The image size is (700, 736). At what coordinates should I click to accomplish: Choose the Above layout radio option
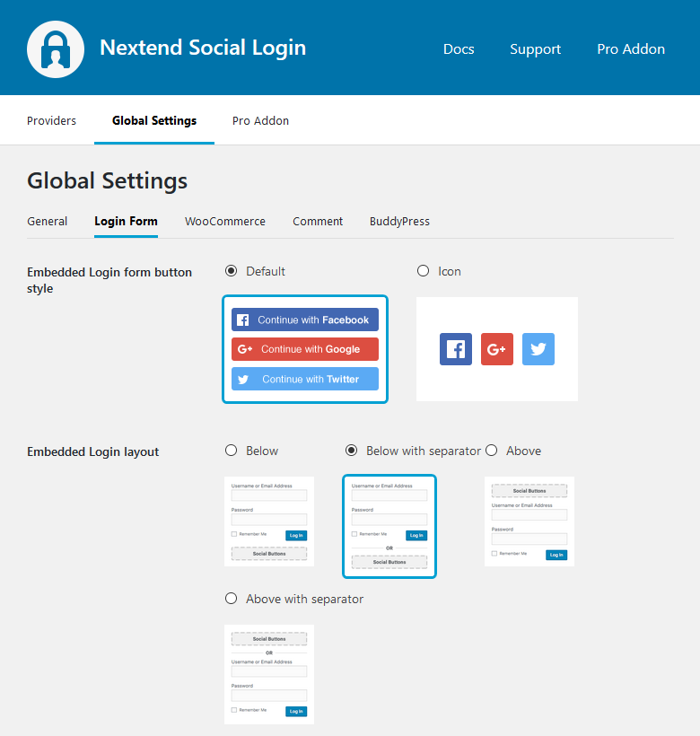coord(492,451)
